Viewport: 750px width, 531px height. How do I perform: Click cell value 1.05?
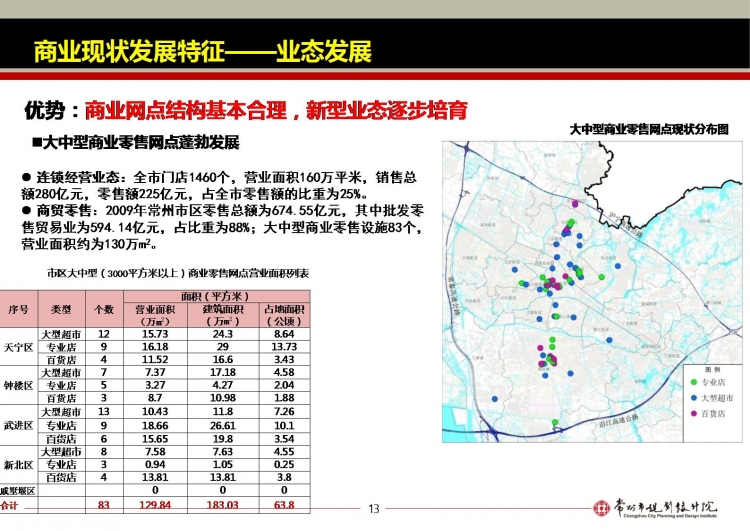[x=223, y=465]
